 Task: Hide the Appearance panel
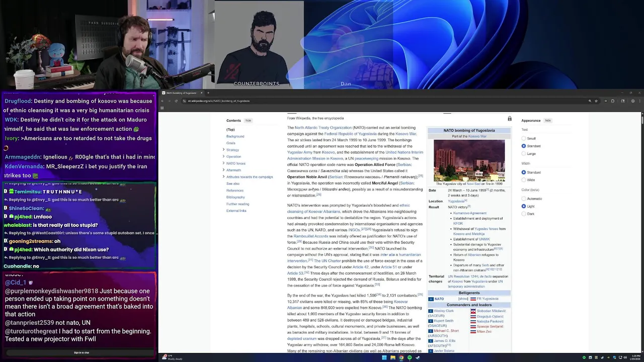548,121
